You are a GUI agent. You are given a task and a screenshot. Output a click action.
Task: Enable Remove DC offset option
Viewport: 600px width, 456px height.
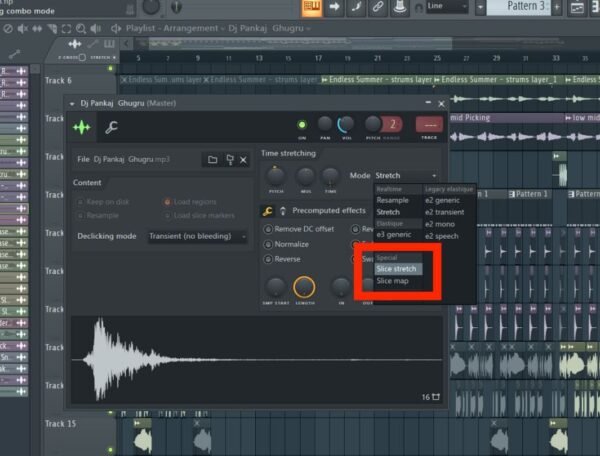[x=299, y=229]
